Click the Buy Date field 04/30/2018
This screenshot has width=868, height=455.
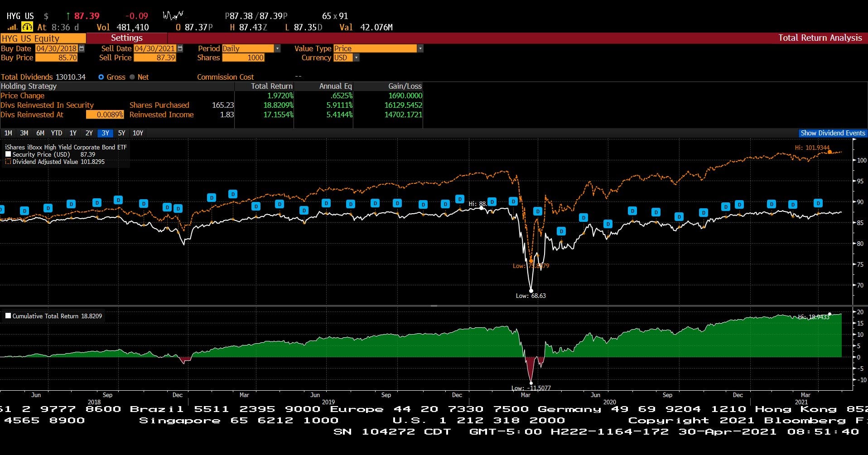[57, 48]
